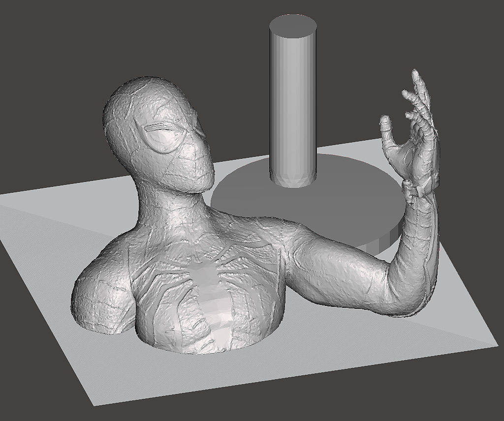Select the tall cylinder object
This screenshot has height=421, width=504.
293,101
